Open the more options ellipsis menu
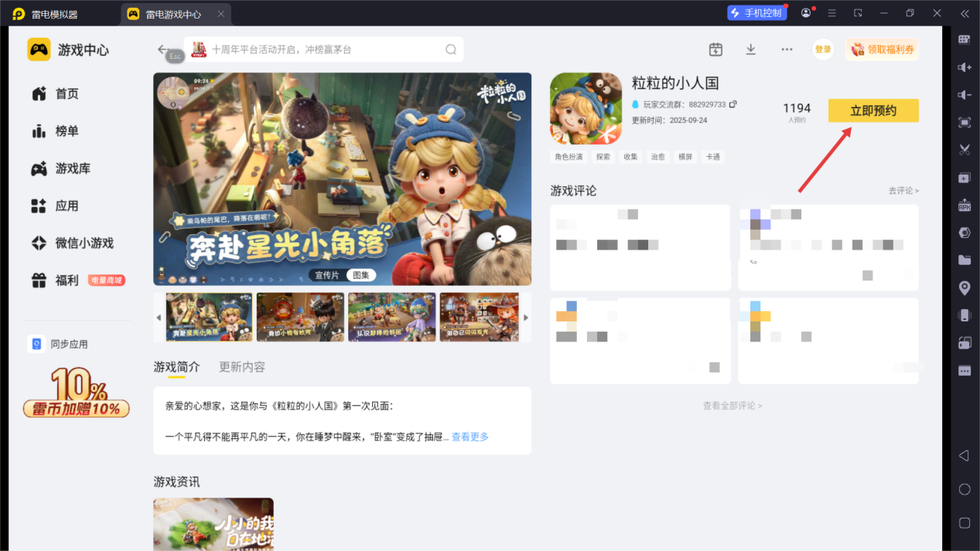This screenshot has height=551, width=980. pyautogui.click(x=786, y=49)
